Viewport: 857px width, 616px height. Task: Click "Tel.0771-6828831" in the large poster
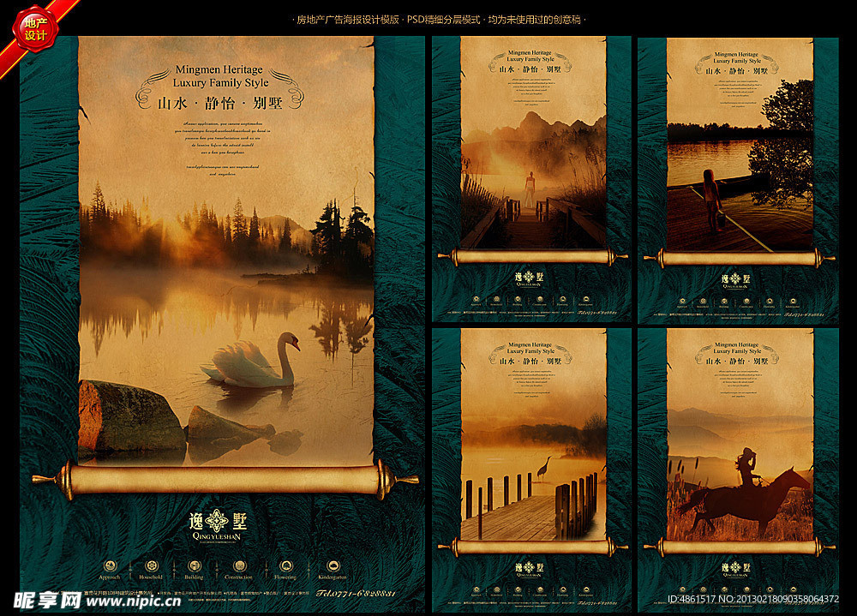pyautogui.click(x=356, y=593)
